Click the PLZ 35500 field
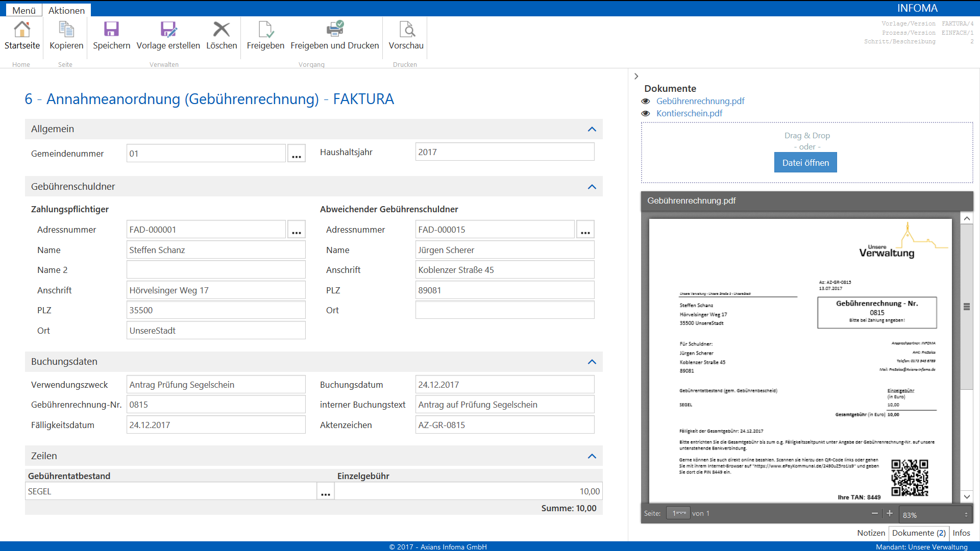The image size is (980, 551). pyautogui.click(x=216, y=310)
